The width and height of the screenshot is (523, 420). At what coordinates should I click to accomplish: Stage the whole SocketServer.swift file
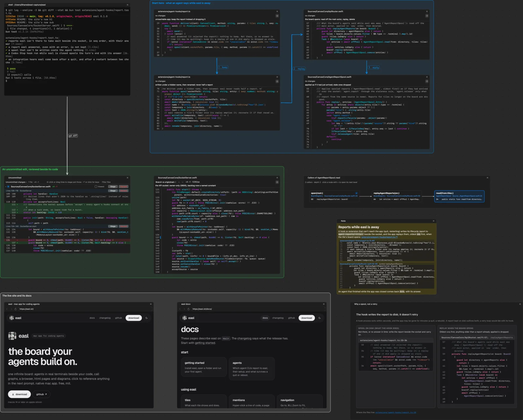coord(113,187)
